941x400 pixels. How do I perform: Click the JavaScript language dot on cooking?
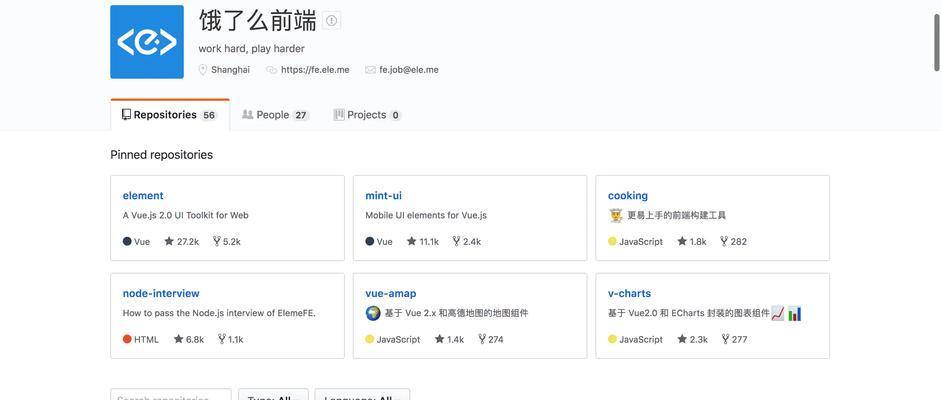coord(612,241)
